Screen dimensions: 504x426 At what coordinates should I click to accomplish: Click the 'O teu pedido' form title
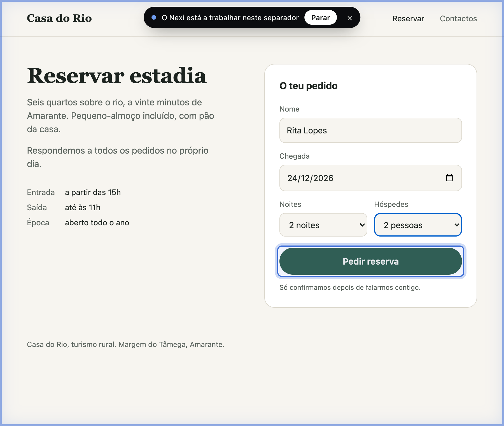click(309, 86)
